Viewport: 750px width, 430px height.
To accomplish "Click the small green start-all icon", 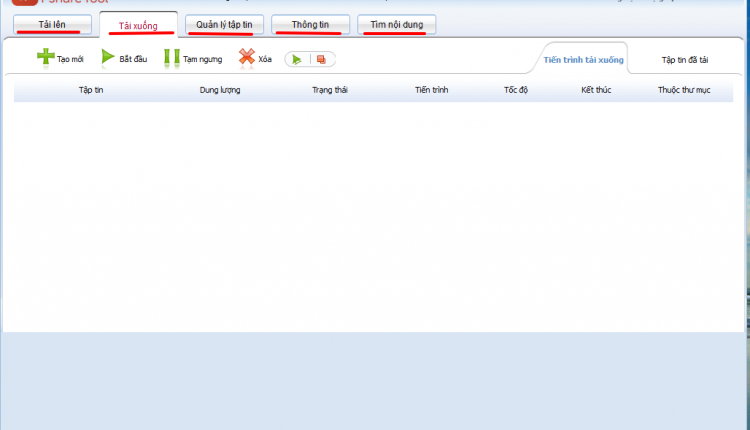I will [297, 59].
